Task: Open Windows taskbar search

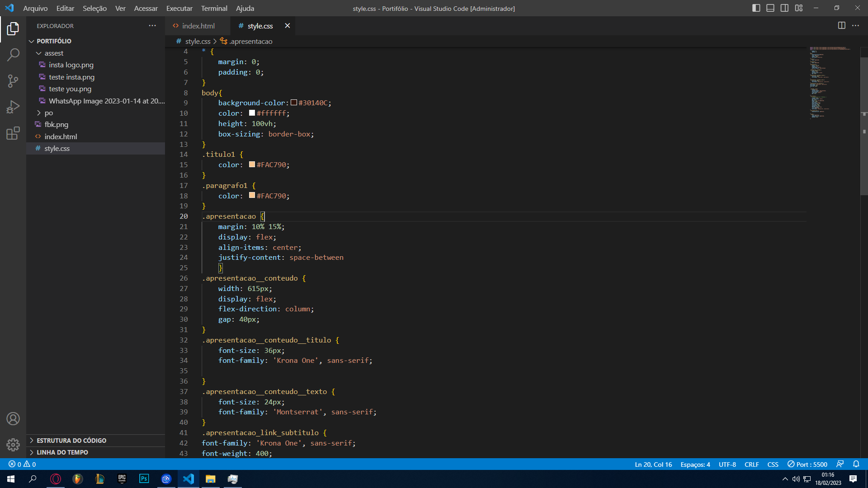Action: 33,479
